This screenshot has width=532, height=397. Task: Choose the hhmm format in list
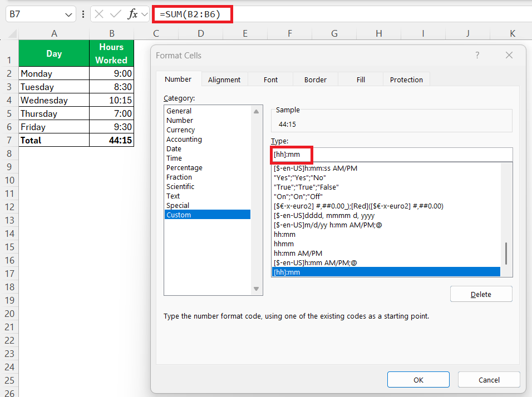pos(386,244)
